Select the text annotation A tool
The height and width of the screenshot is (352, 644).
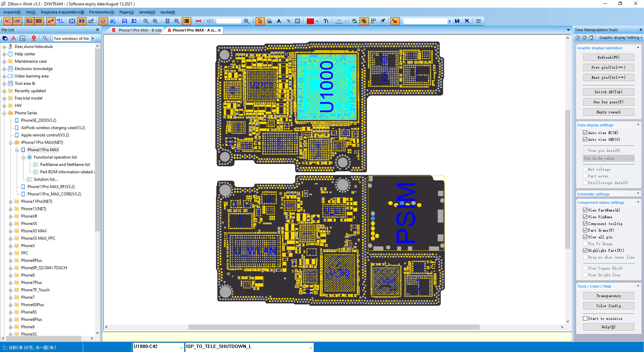[x=279, y=21]
